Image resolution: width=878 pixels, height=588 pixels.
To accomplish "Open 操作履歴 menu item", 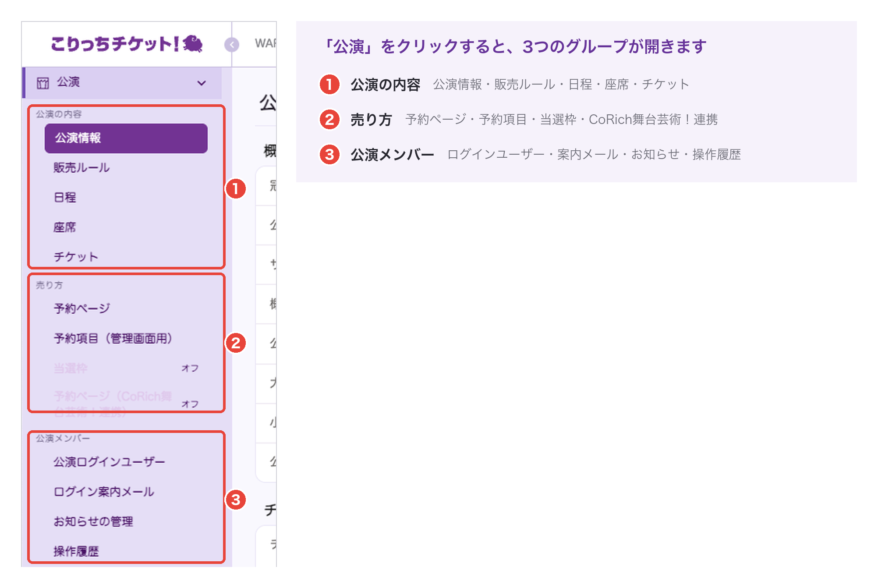I will point(76,551).
